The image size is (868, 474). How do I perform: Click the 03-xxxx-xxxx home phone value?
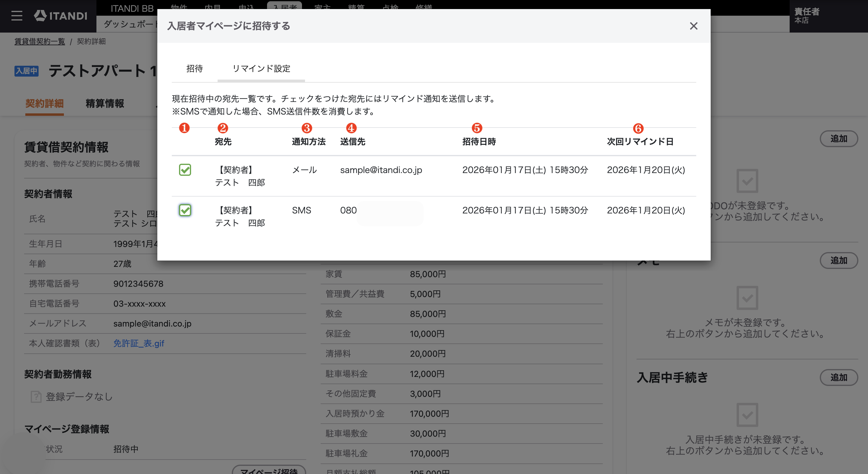click(140, 304)
